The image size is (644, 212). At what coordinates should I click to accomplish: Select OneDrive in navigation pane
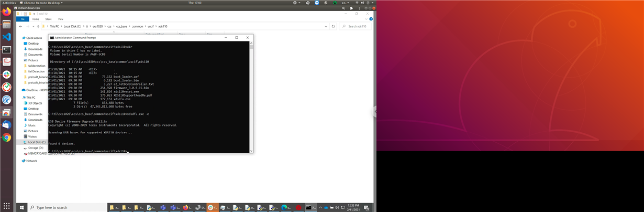coord(34,90)
